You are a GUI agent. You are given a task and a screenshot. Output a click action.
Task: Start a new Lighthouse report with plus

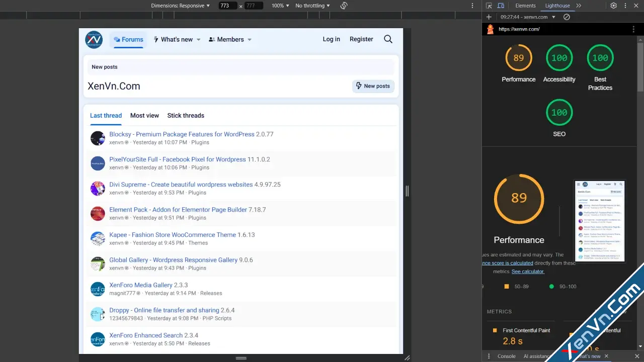(489, 17)
